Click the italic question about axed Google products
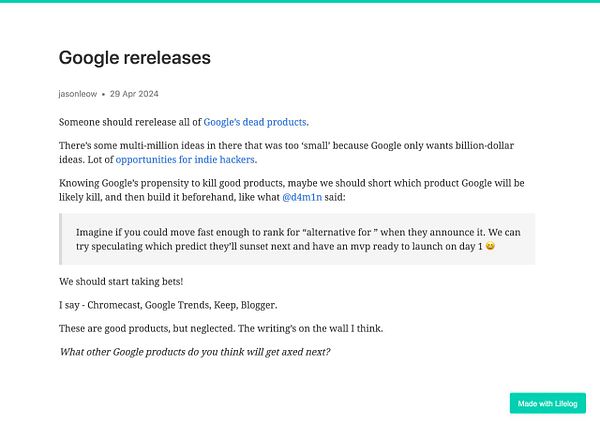 click(194, 351)
